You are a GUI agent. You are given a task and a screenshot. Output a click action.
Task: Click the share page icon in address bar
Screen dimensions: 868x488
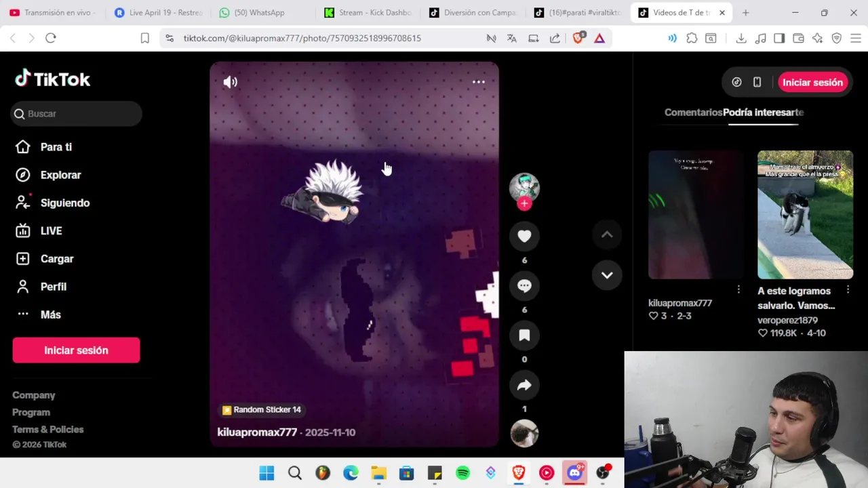click(555, 39)
